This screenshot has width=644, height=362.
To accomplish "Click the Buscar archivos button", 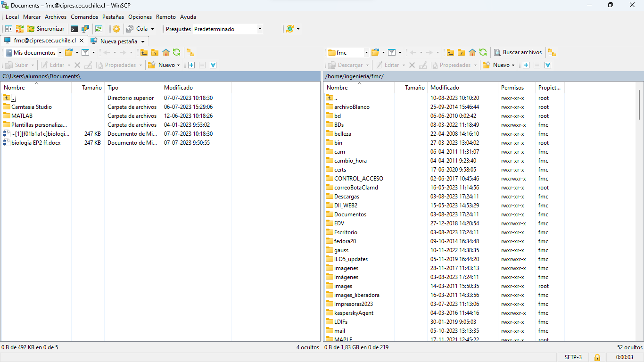I will (518, 52).
